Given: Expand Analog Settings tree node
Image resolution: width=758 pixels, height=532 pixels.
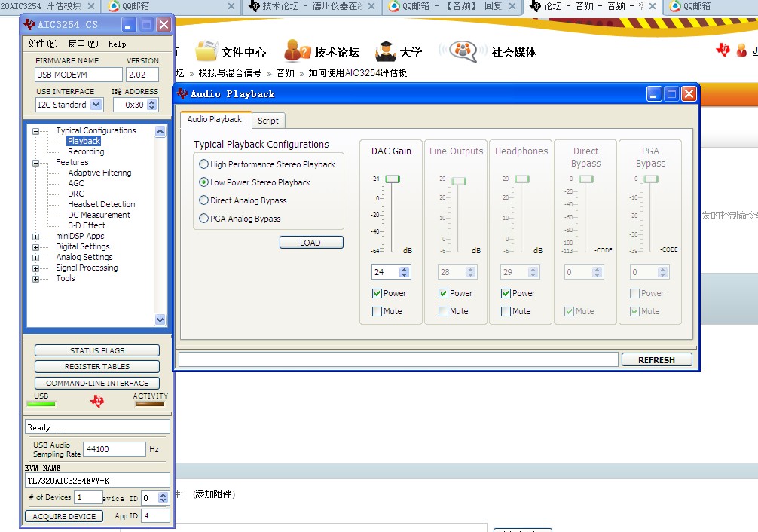Looking at the screenshot, I should click(35, 258).
